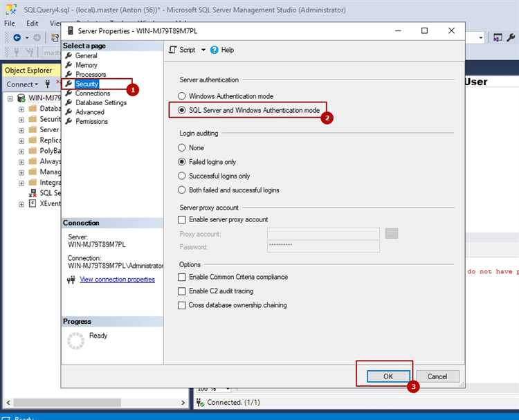This screenshot has width=519, height=420.
Task: Open the Edit menu in SSMS
Action: click(x=32, y=24)
